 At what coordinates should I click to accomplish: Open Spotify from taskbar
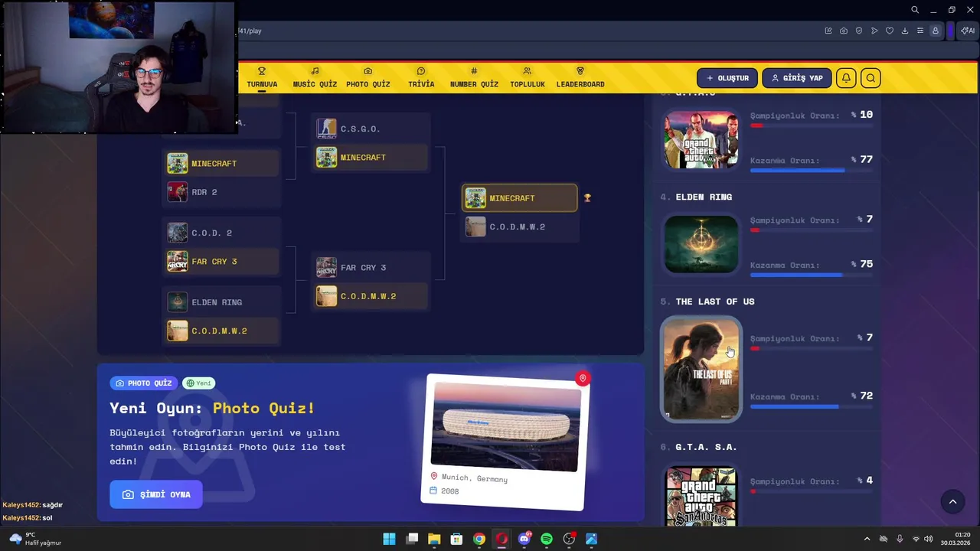(547, 539)
